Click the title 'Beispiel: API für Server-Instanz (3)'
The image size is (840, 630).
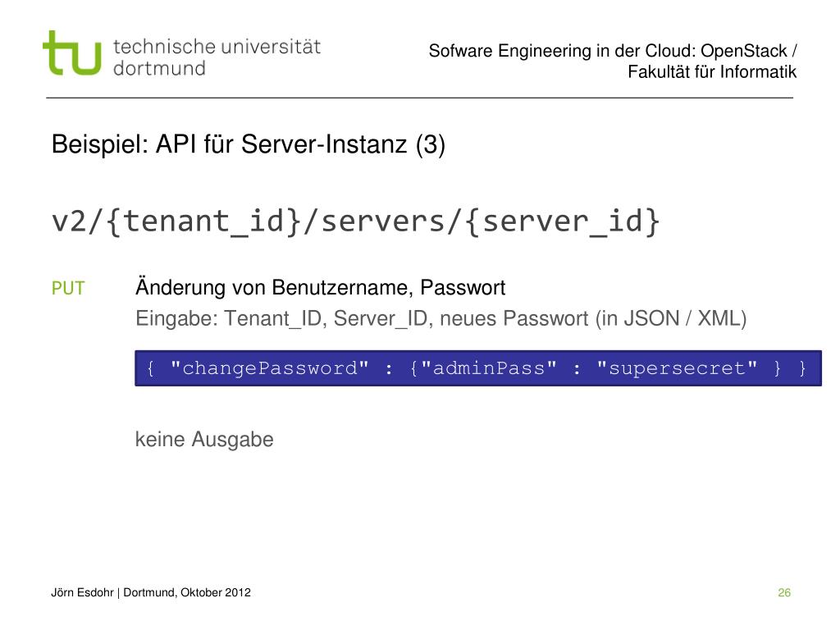coord(248,144)
